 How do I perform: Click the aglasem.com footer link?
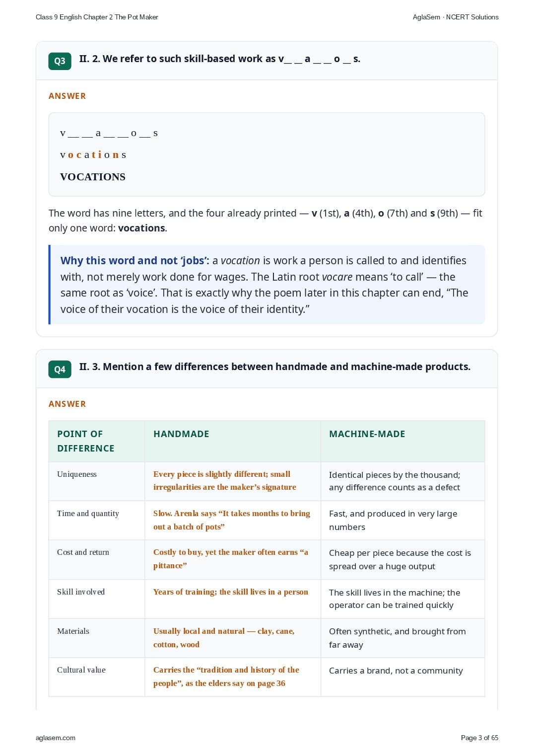56,738
